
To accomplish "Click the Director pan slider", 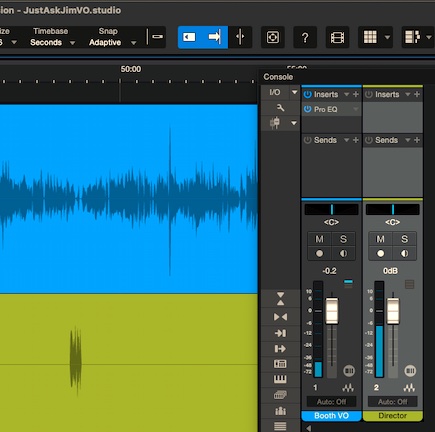I will (393, 209).
